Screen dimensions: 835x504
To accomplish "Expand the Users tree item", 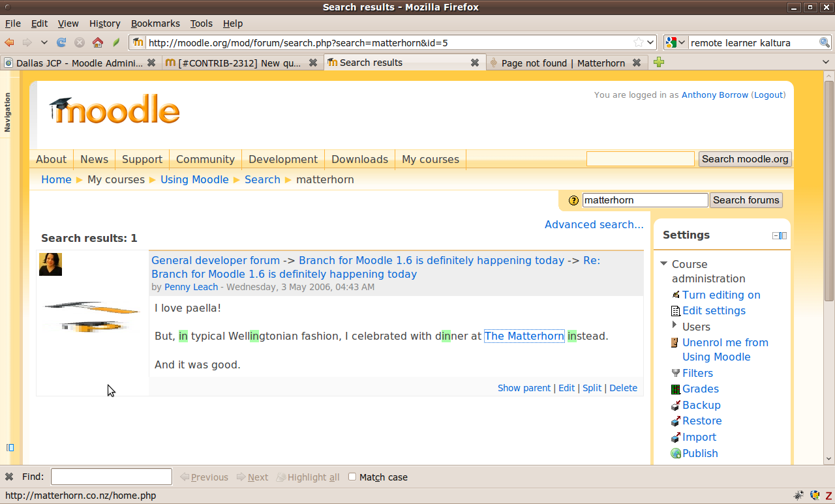I will click(675, 325).
